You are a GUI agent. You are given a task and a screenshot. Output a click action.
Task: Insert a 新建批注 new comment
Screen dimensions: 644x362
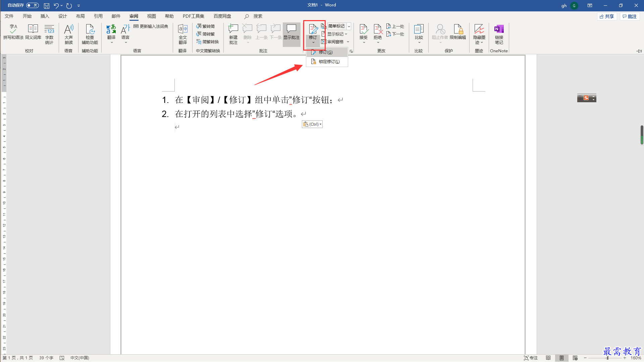coord(233,34)
